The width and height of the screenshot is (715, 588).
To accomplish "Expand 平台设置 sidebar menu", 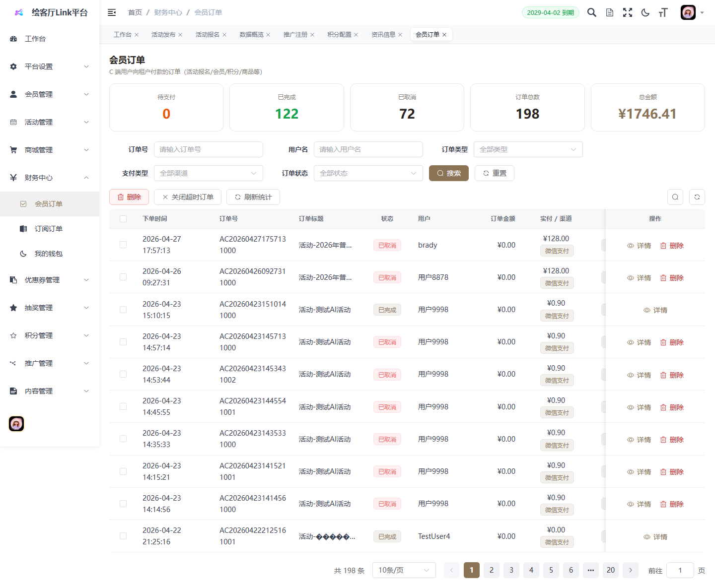I will coord(50,66).
